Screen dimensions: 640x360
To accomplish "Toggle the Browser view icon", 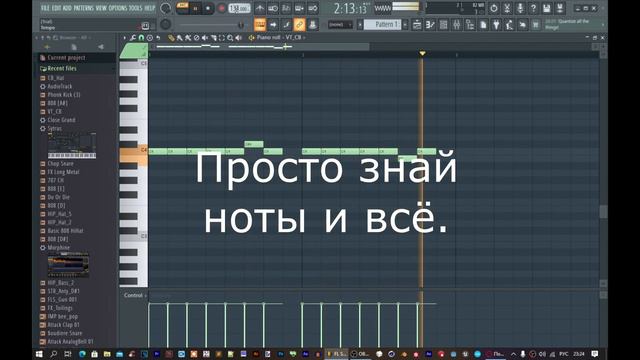I will 470,25.
